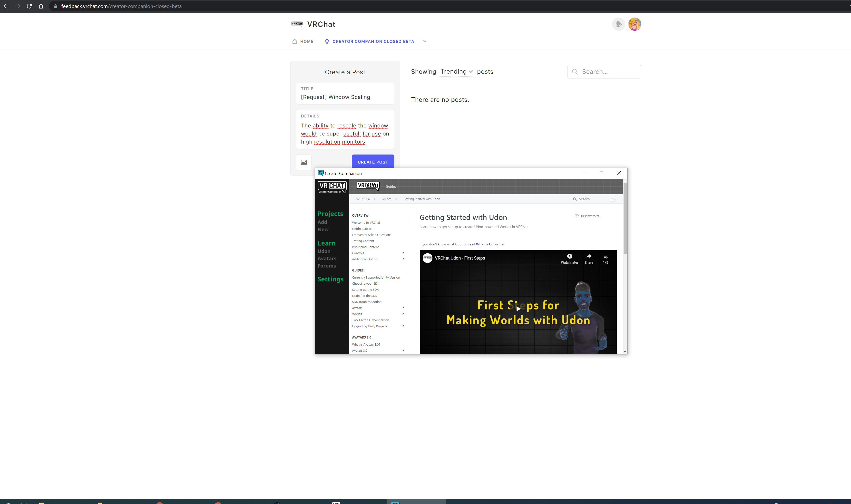Open the user profile avatar
The image size is (851, 504).
click(635, 24)
